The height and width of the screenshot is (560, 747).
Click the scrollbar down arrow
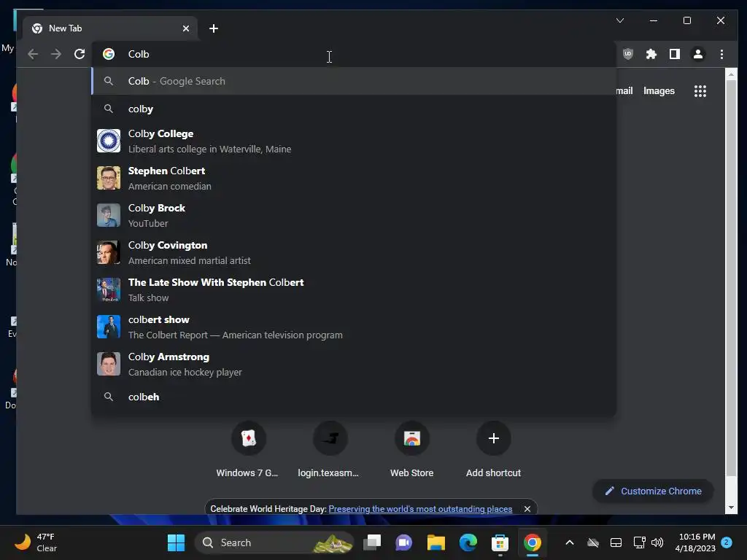click(x=731, y=508)
